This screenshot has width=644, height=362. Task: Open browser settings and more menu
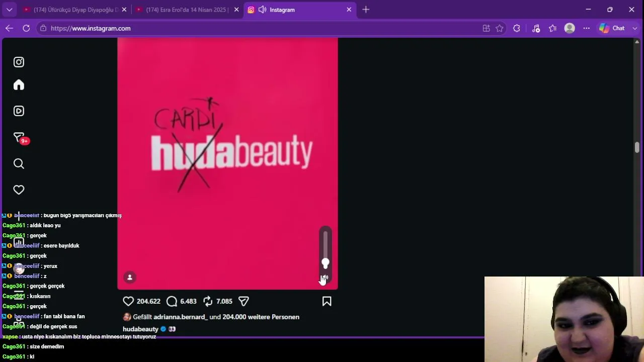click(x=587, y=28)
